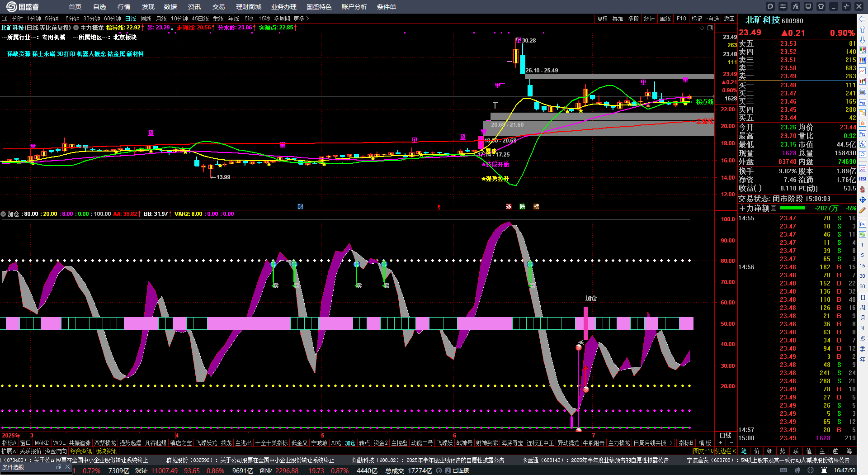Click the crosshair target icon in status bar
Viewport: 868px width, 475px height.
(811, 470)
